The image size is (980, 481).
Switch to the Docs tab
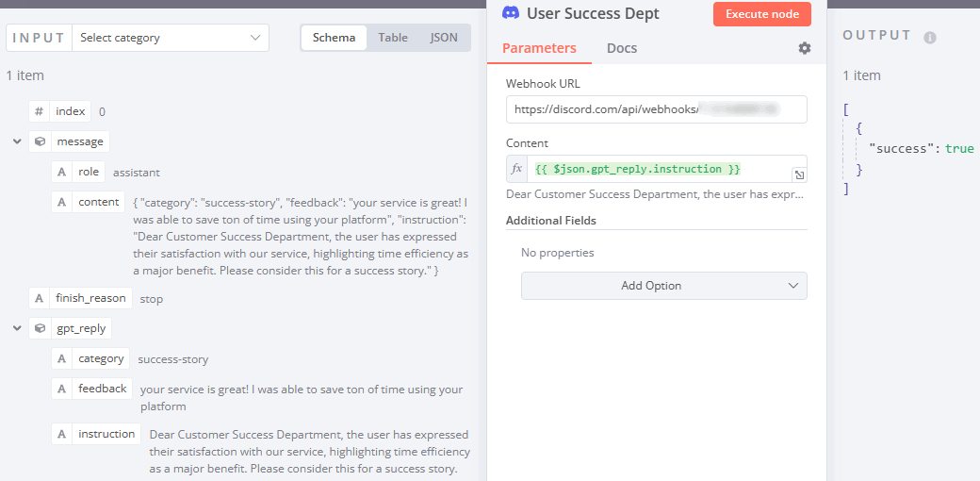622,48
